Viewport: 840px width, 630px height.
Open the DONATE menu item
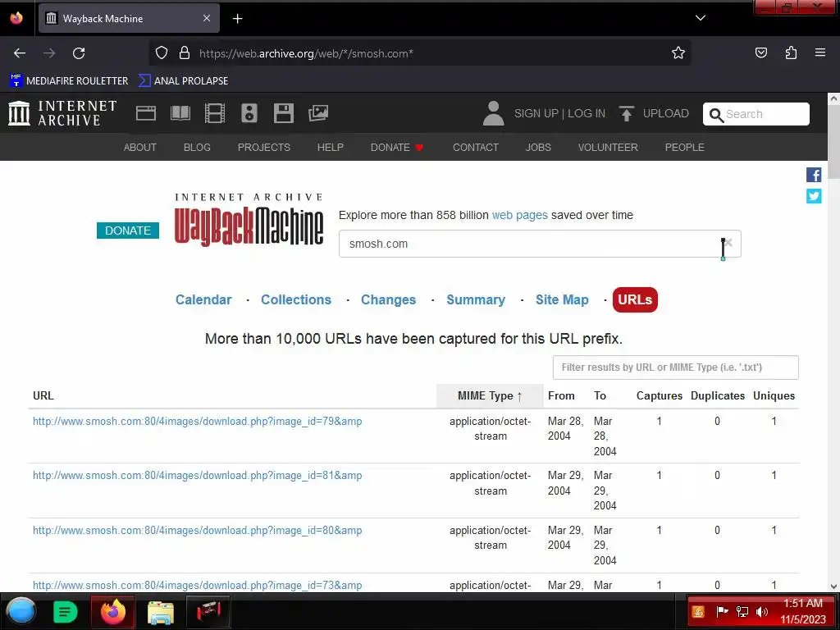click(397, 148)
